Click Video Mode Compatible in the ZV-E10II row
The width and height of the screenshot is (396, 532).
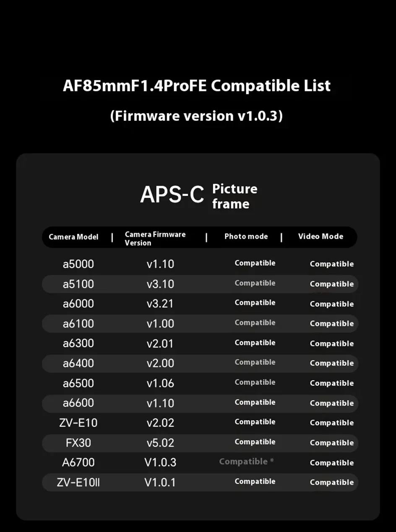coord(332,483)
